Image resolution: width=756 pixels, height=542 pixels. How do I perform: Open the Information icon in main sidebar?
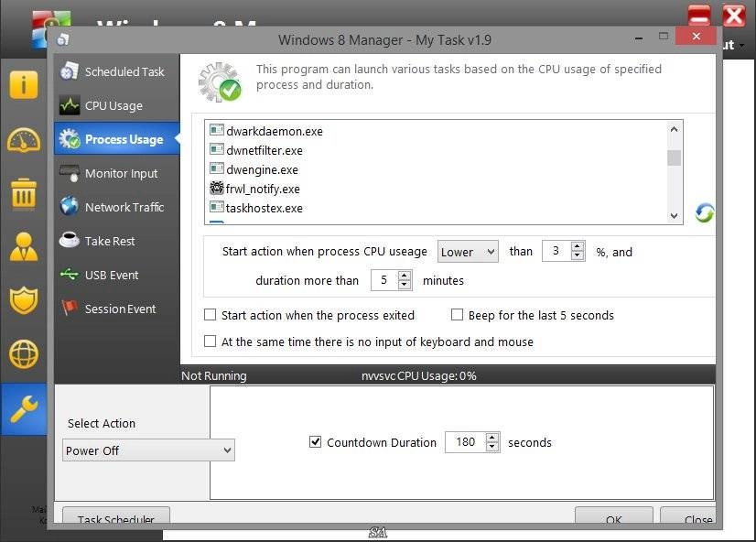click(23, 85)
